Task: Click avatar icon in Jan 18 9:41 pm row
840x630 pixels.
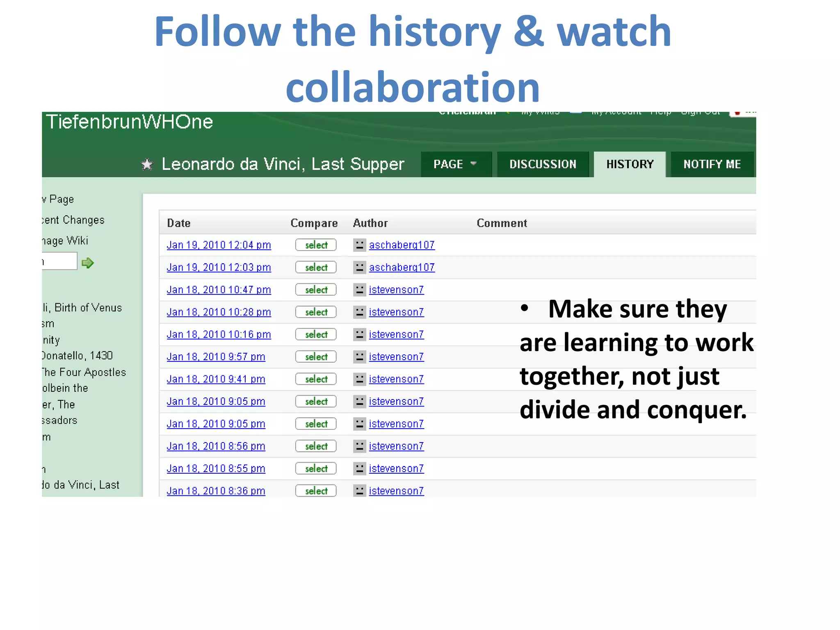Action: point(359,379)
